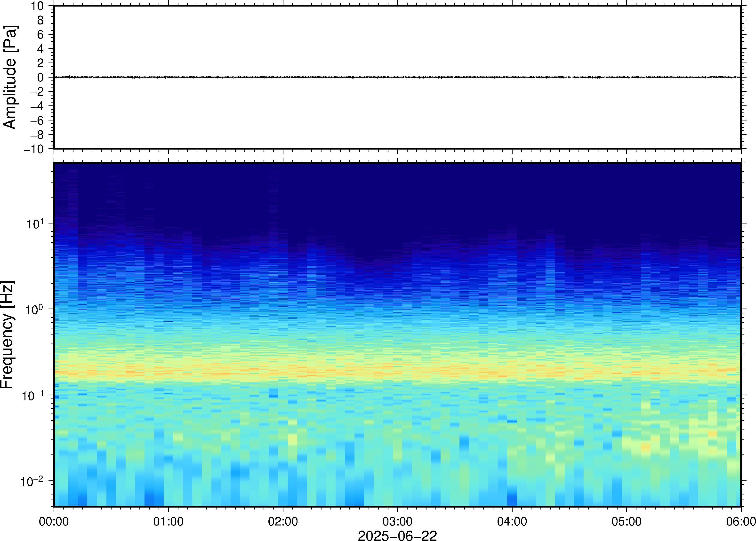This screenshot has width=756, height=541.
Task: Click the '01:00' time tick label
Action: [168, 521]
